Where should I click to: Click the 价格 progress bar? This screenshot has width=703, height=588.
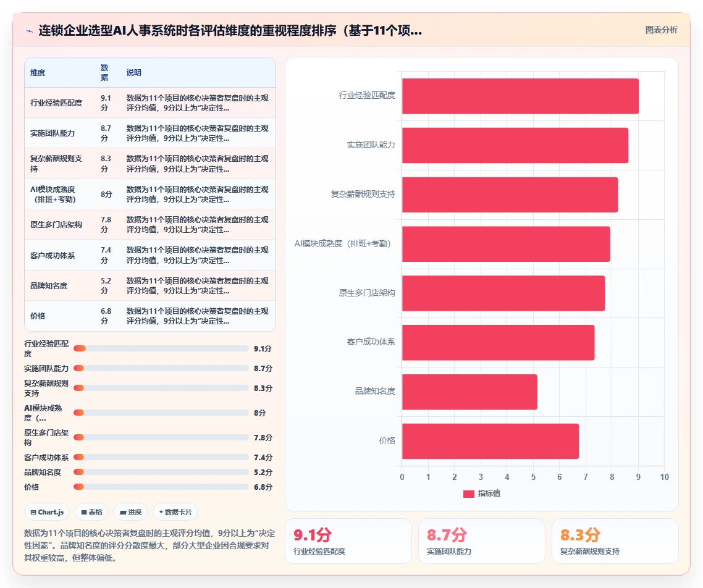pyautogui.click(x=161, y=487)
